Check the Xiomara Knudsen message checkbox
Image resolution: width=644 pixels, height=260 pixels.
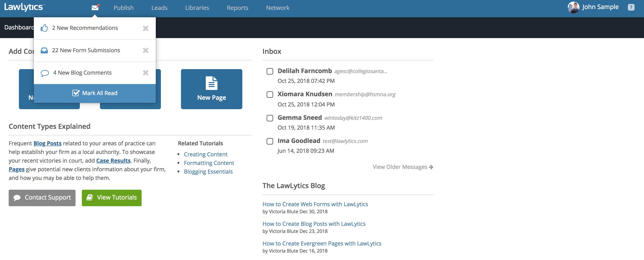pyautogui.click(x=270, y=95)
